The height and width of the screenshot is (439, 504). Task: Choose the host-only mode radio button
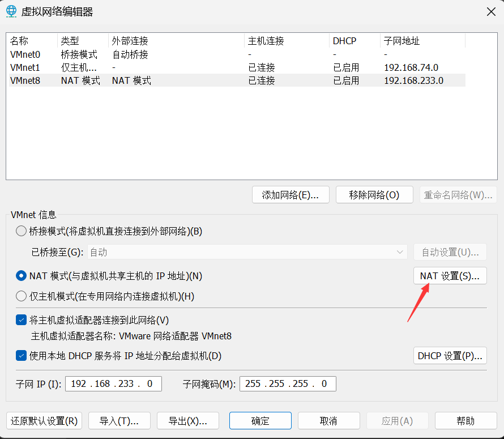21,296
